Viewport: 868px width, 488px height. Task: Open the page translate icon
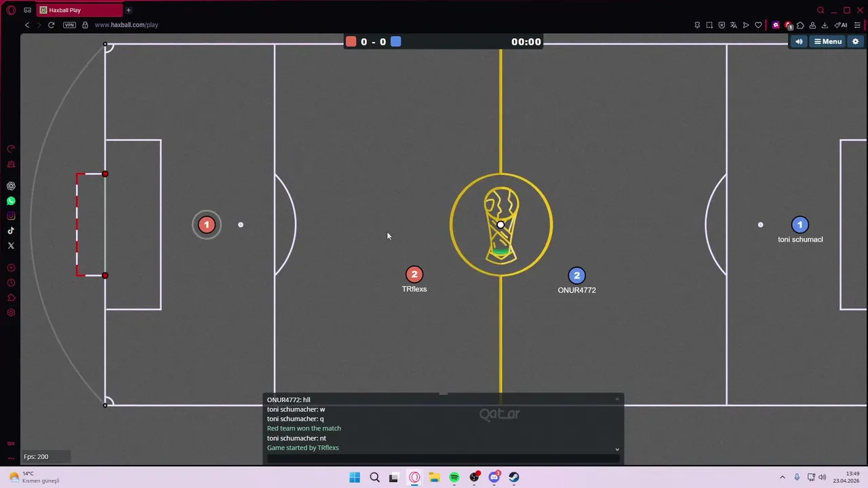[x=734, y=25]
